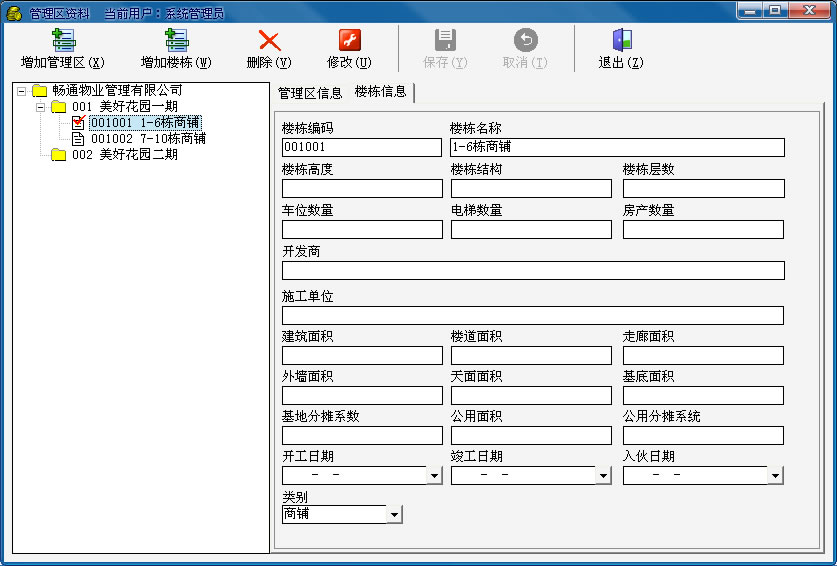Open the 竣工日期 date dropdown
Screen dimensions: 837x566
pyautogui.click(x=603, y=475)
